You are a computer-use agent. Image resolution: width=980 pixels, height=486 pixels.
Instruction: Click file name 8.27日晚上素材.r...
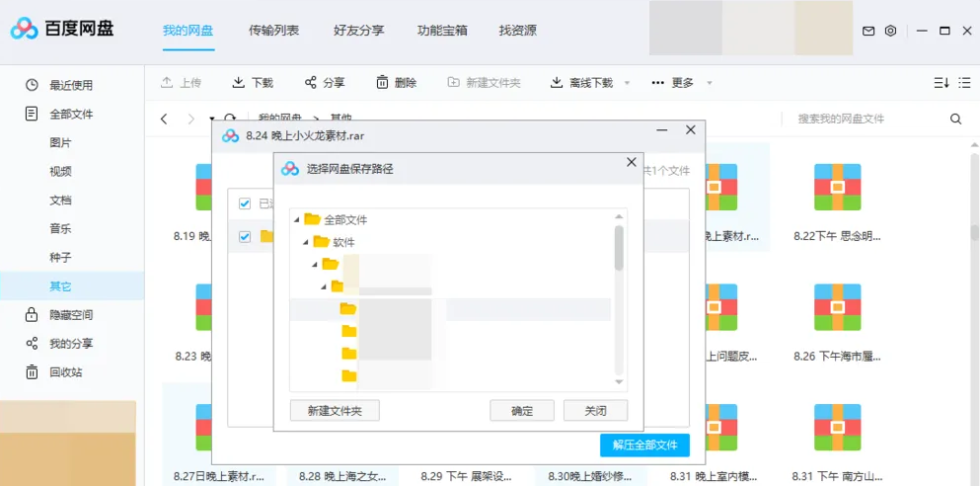click(x=219, y=477)
